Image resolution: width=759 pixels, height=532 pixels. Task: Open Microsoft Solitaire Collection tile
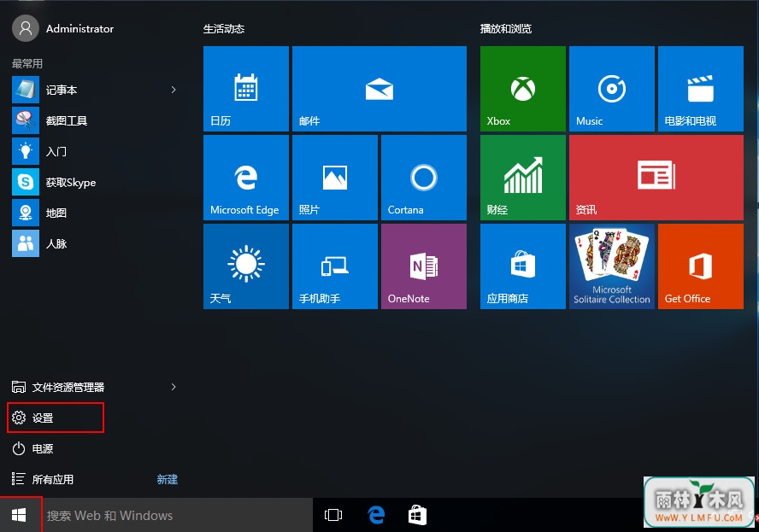[612, 266]
